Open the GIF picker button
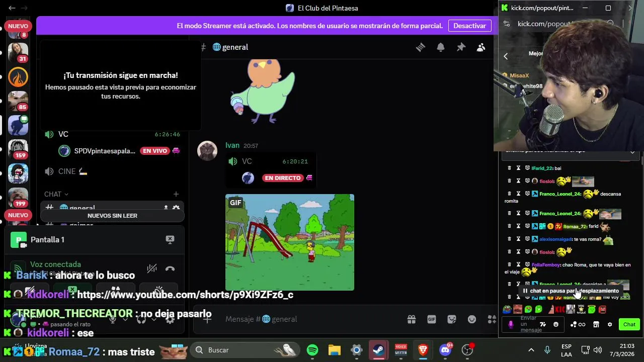Screen dimensions: 644x362 (432, 319)
